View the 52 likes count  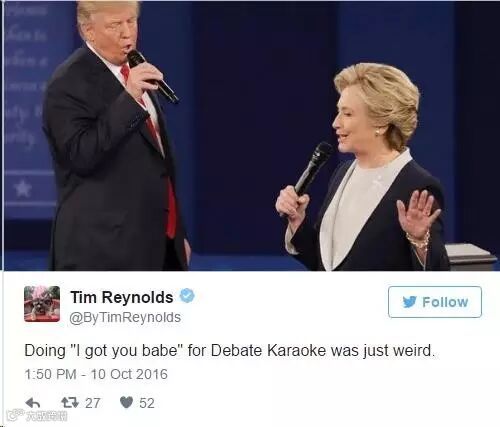(147, 403)
